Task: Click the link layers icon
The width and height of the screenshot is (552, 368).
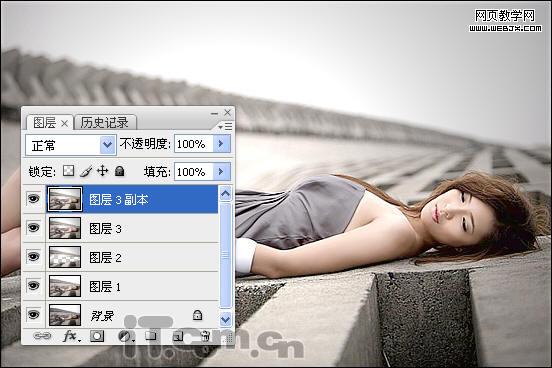Action: (x=42, y=336)
